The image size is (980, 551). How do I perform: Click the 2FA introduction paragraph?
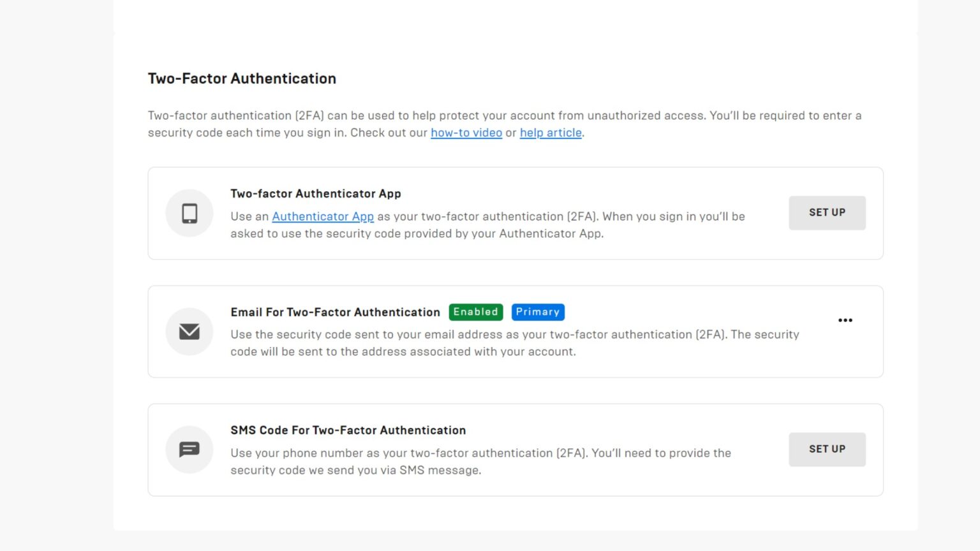point(504,124)
